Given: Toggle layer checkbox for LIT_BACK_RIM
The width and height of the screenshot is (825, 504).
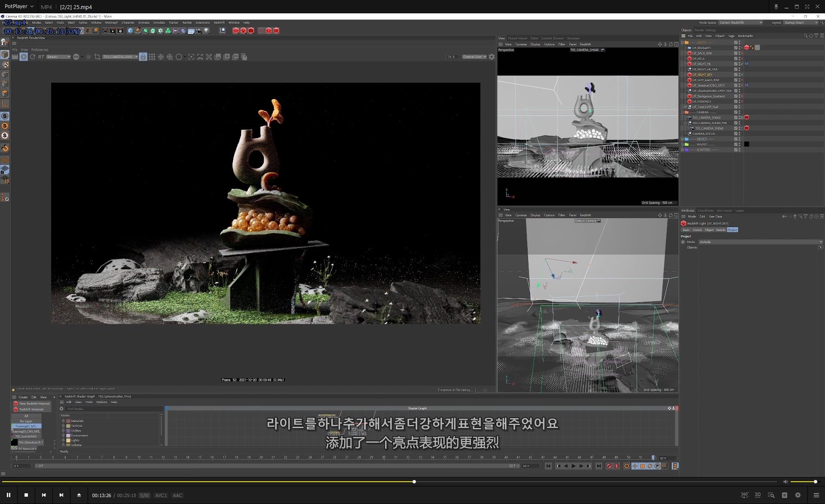Looking at the screenshot, I should pyautogui.click(x=736, y=53).
